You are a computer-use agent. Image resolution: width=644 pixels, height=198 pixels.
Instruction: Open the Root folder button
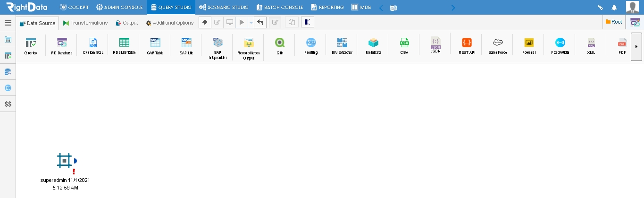[614, 22]
